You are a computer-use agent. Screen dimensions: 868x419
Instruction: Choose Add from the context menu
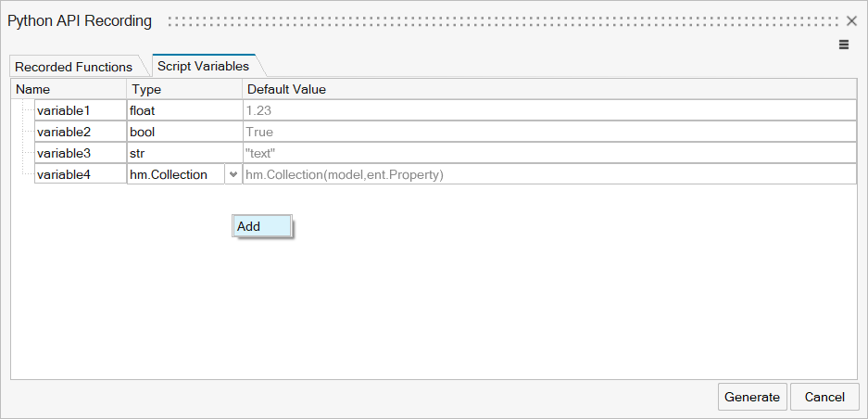[262, 226]
